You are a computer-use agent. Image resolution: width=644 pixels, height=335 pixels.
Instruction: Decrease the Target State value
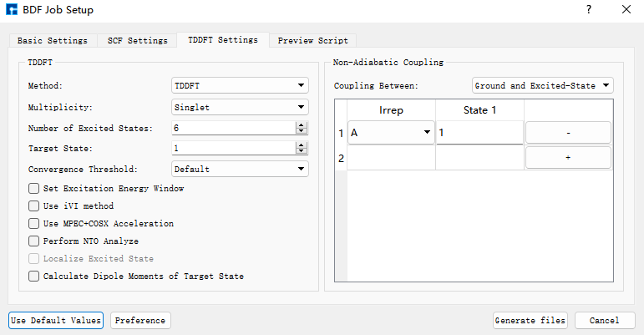pyautogui.click(x=302, y=150)
